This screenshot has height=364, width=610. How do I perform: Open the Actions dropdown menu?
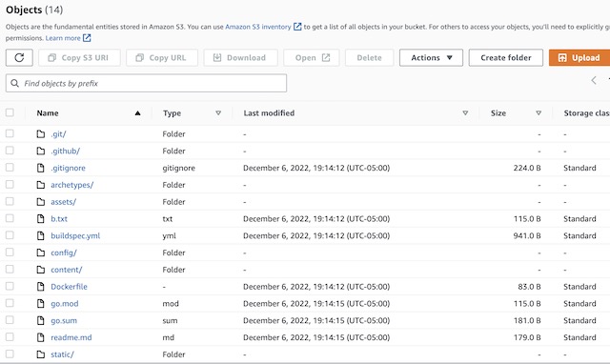[431, 57]
